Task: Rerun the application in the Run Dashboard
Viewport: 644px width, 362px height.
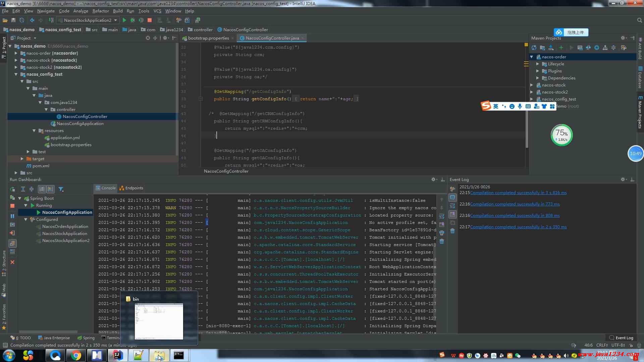Action: pos(12,189)
